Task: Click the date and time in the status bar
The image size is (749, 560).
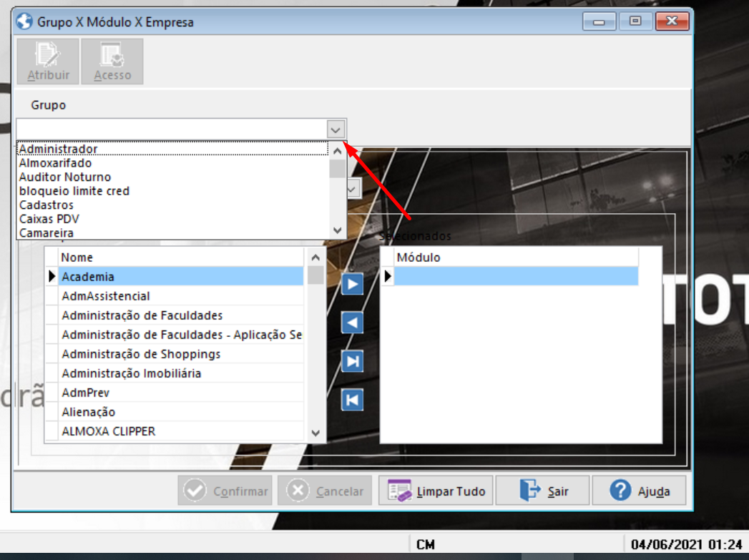Action: 687,545
